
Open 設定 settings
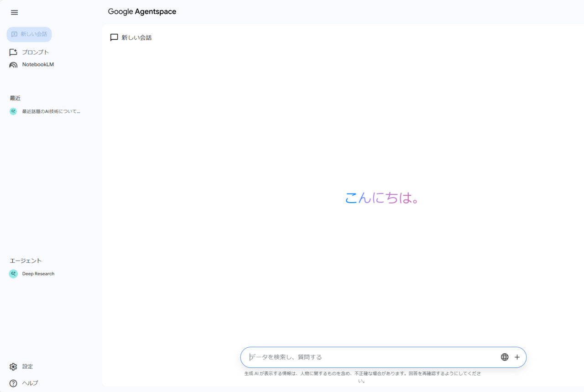[21, 366]
